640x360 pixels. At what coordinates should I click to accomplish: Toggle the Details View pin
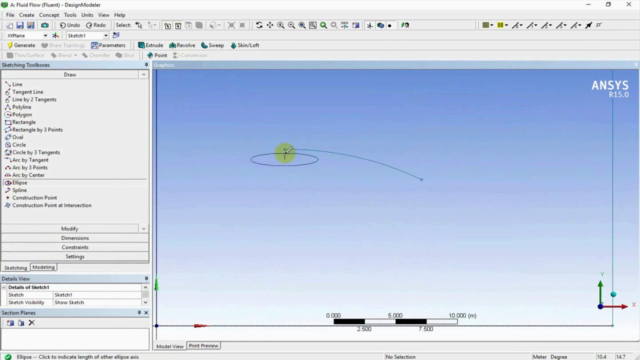click(146, 278)
